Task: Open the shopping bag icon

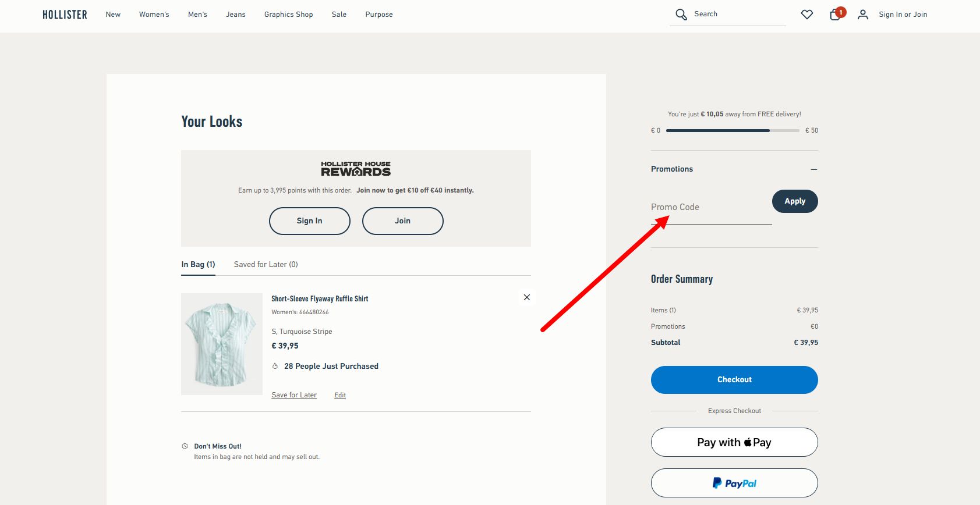Action: click(835, 15)
